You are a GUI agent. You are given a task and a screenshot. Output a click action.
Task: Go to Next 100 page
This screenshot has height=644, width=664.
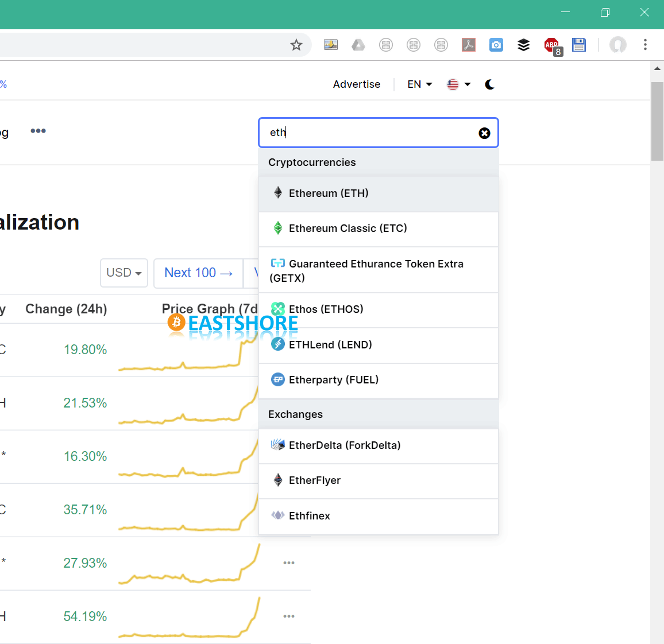point(199,273)
